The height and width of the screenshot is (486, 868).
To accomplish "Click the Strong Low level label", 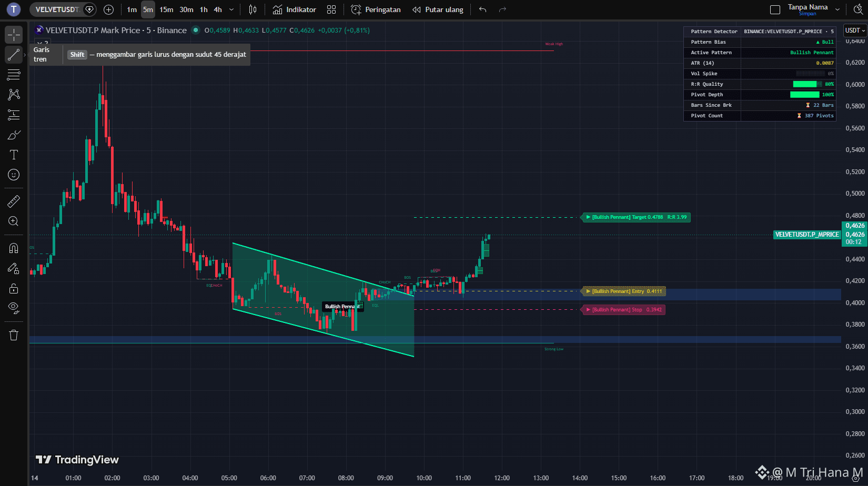I will 554,349.
